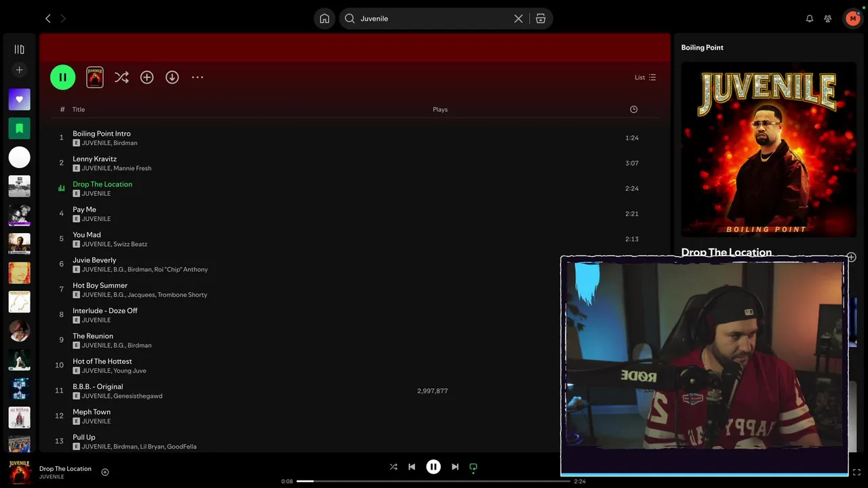Pause playback in the bottom player
868x488 pixels.
[433, 466]
